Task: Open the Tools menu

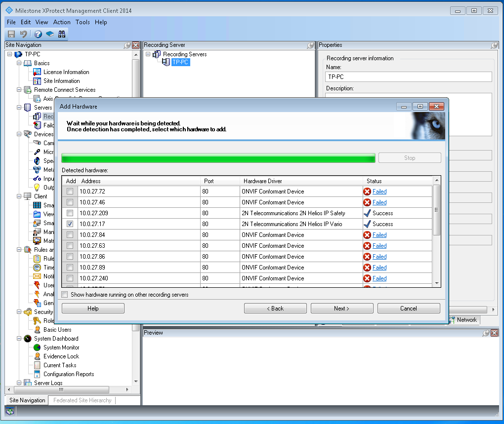Action: (83, 22)
